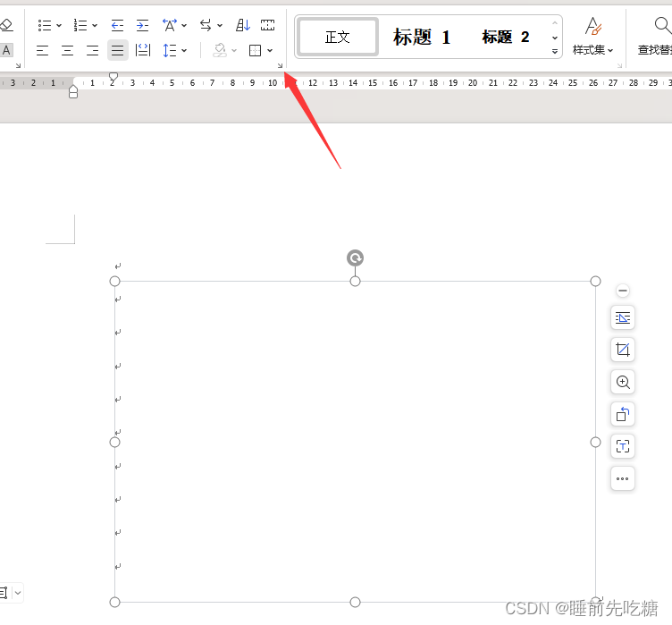Open the borders dropdown arrow
Viewport: 672px width, 625px height.
270,51
